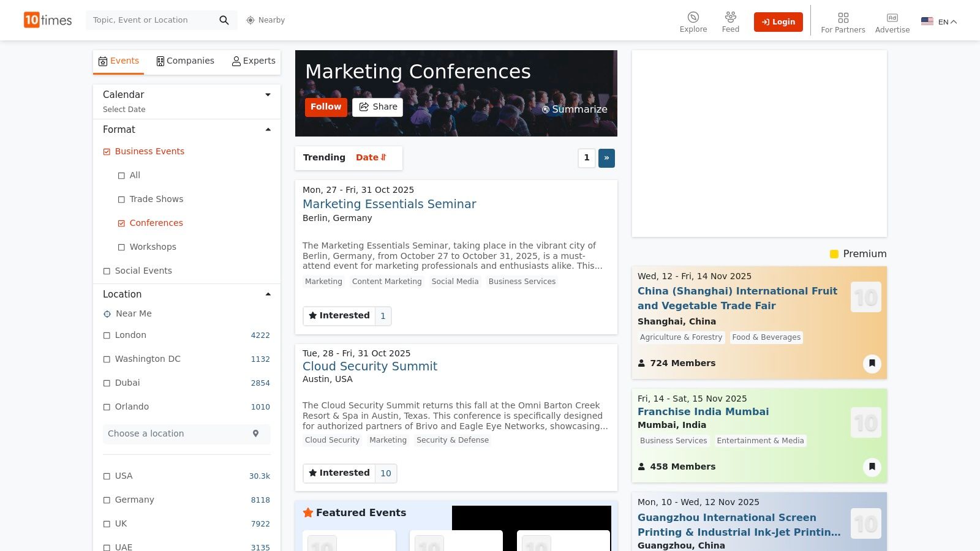Open the EN language dropdown

coord(943,21)
